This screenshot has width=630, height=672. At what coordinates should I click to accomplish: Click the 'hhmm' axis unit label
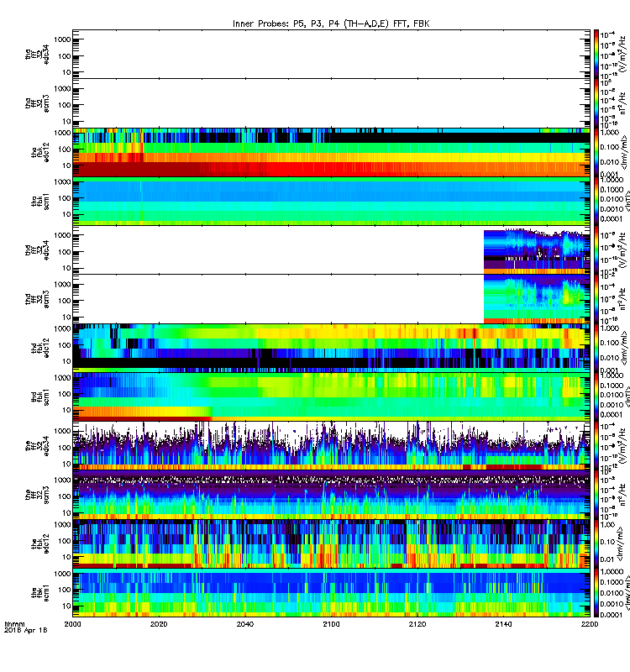tap(14, 624)
